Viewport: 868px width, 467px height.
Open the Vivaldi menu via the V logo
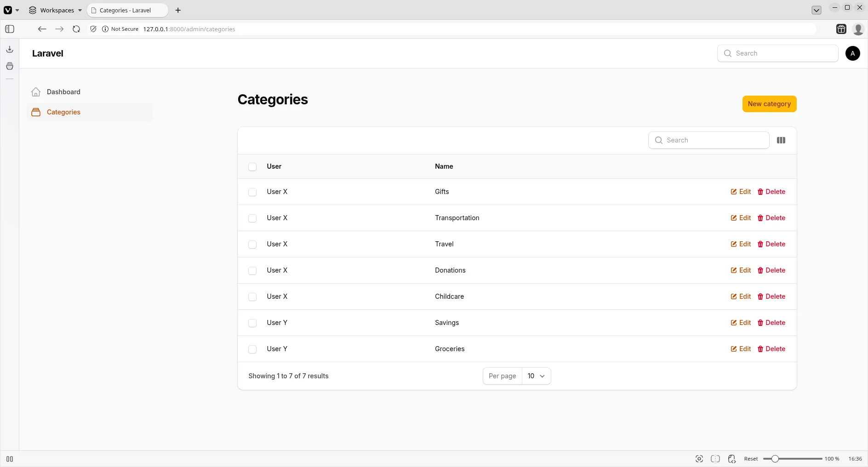coord(8,10)
